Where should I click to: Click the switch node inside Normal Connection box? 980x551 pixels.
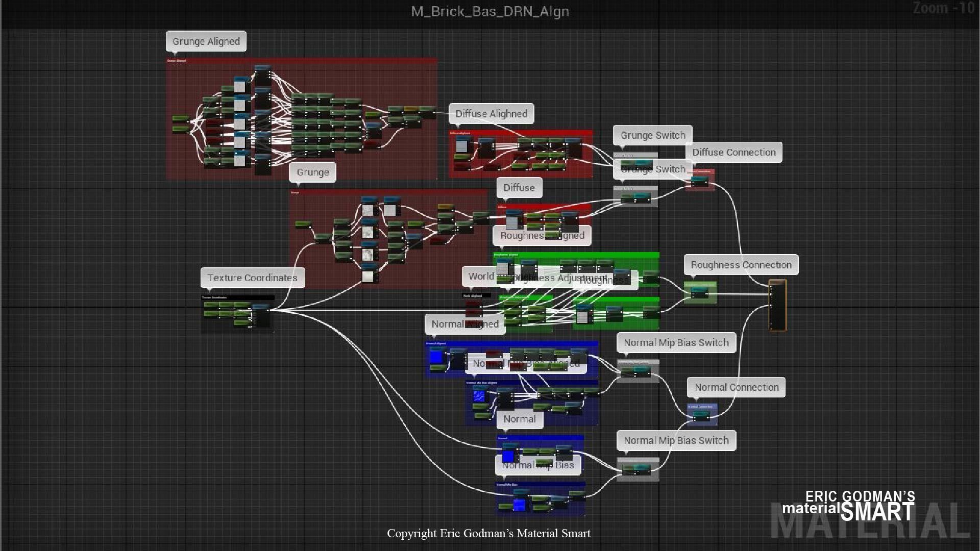(x=701, y=416)
